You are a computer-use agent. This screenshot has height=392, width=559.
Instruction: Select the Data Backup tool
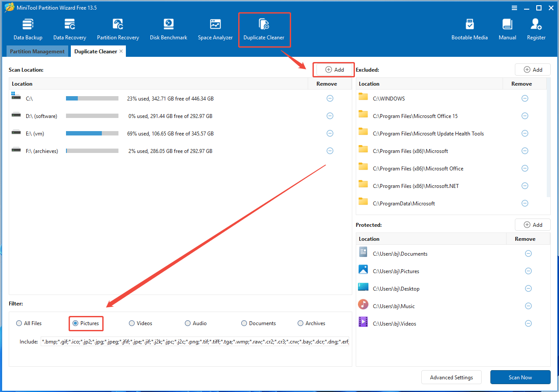pyautogui.click(x=28, y=28)
